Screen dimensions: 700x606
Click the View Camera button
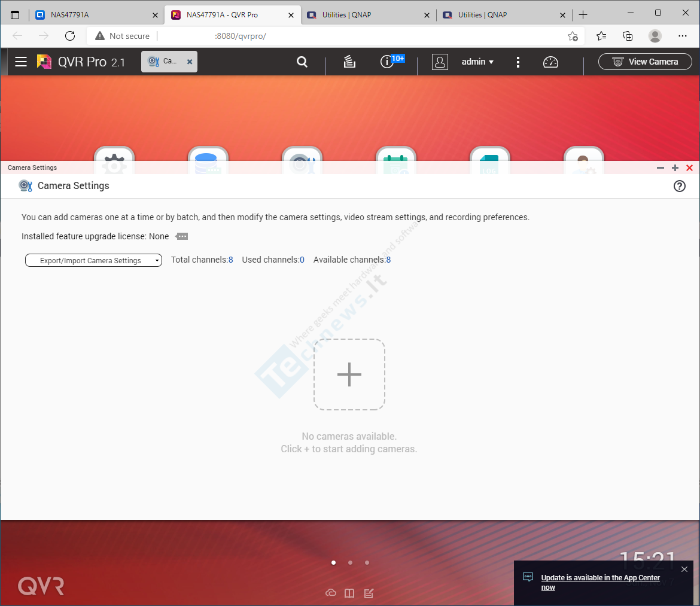(x=645, y=62)
